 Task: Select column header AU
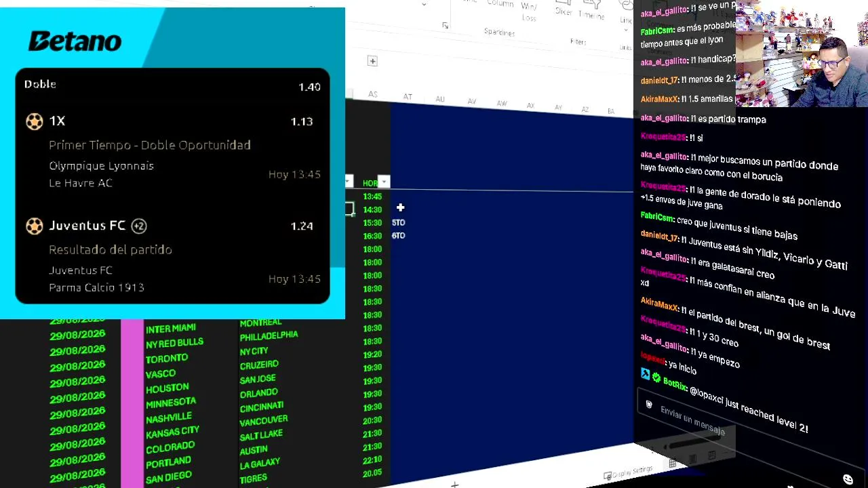coord(440,100)
